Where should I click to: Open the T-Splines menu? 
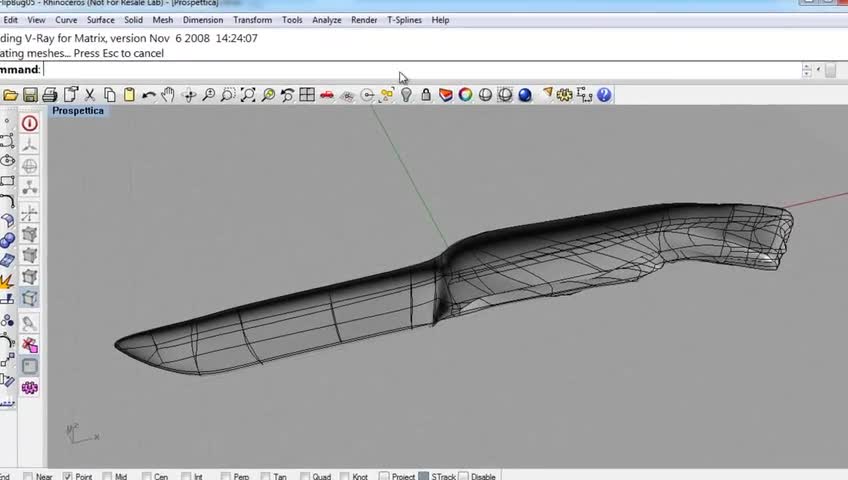click(x=403, y=20)
